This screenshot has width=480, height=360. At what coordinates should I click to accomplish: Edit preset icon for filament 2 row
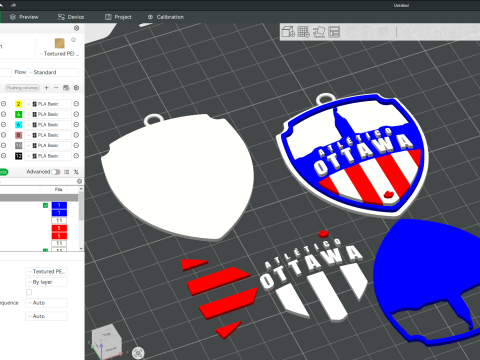click(x=76, y=104)
